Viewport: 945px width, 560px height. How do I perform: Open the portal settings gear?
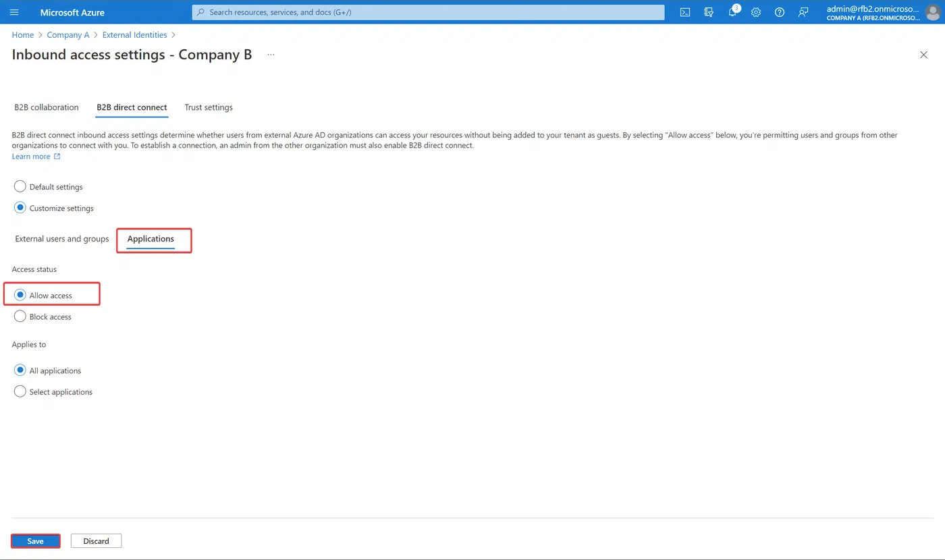point(756,12)
